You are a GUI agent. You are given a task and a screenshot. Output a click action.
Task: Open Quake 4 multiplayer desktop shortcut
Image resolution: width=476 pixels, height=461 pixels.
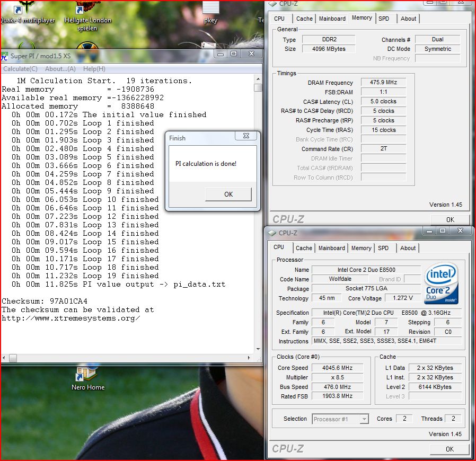pos(27,12)
